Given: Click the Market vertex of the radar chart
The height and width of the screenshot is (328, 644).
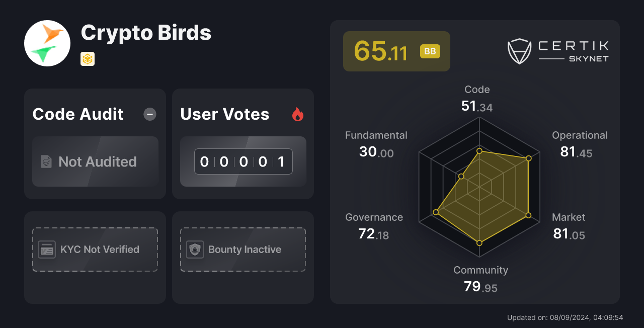Looking at the screenshot, I should pyautogui.click(x=528, y=215).
